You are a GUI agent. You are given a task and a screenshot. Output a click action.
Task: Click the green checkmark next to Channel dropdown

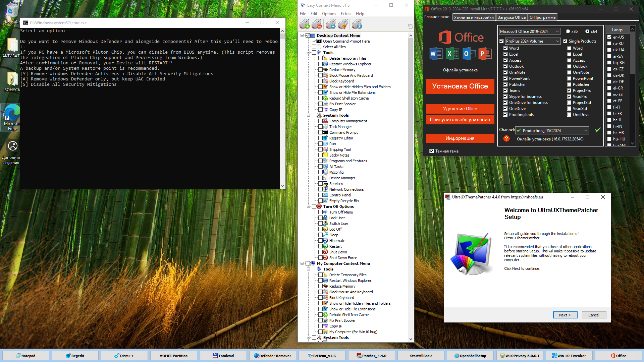click(x=598, y=130)
